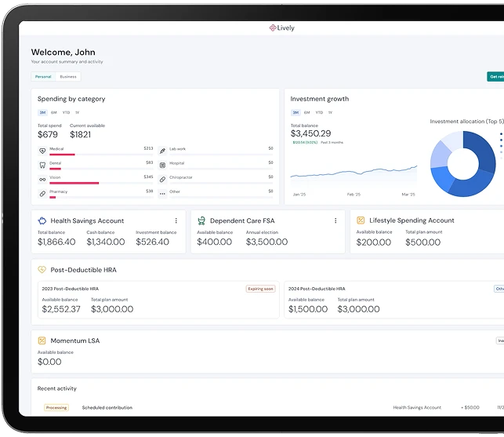Viewport: 504px width, 437px height.
Task: Click the Dental category tooth icon
Action: [x=42, y=165]
